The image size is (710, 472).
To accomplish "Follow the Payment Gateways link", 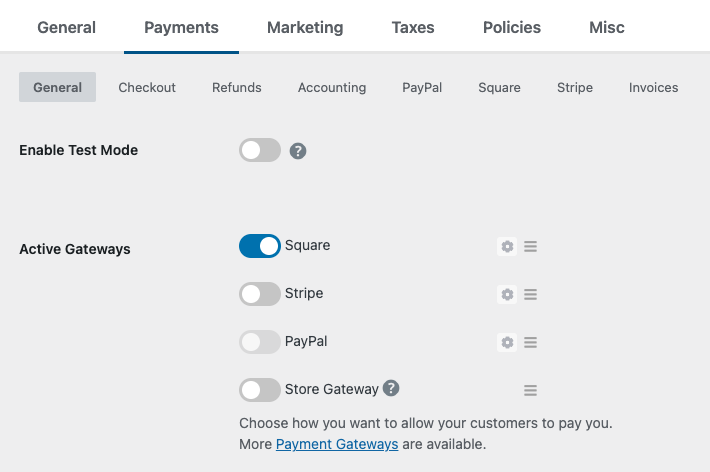I will 337,444.
